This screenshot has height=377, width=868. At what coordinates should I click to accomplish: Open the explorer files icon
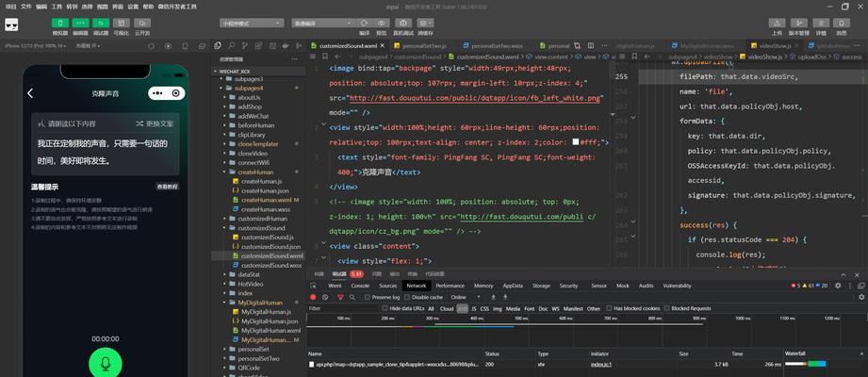(218, 45)
